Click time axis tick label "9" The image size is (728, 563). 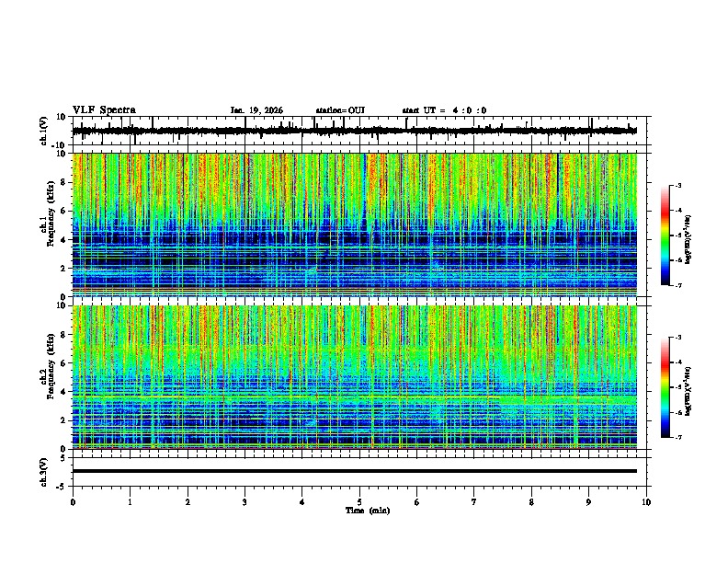coord(588,502)
